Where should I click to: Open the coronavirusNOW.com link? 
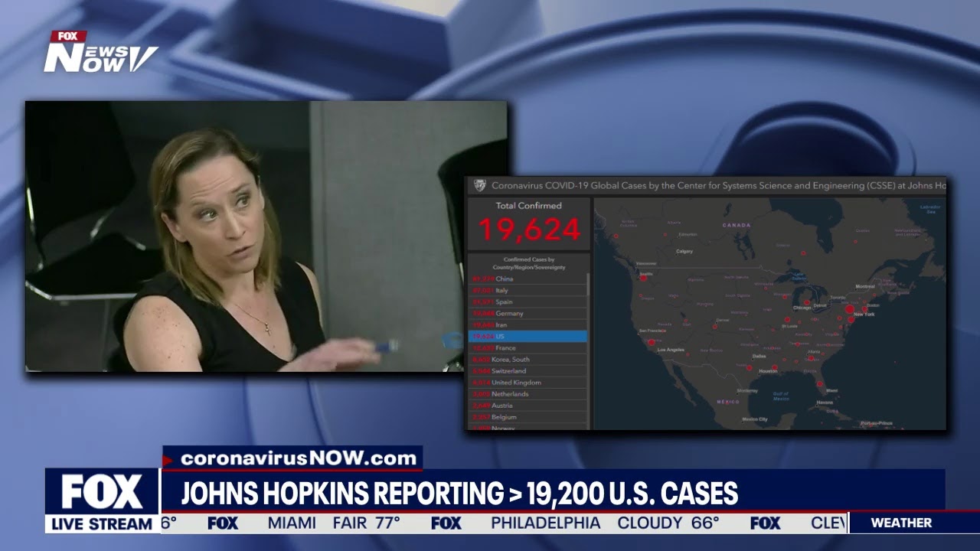pyautogui.click(x=299, y=459)
